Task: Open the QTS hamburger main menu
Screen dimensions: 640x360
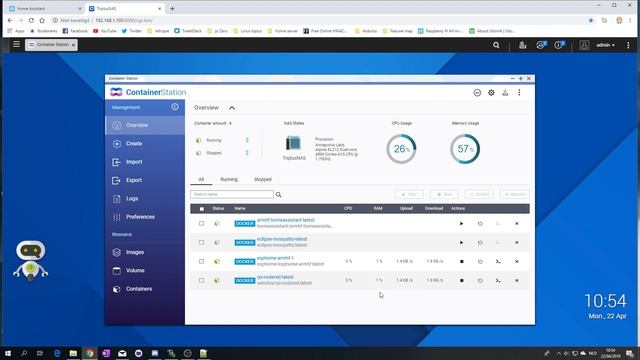Action: (x=16, y=44)
